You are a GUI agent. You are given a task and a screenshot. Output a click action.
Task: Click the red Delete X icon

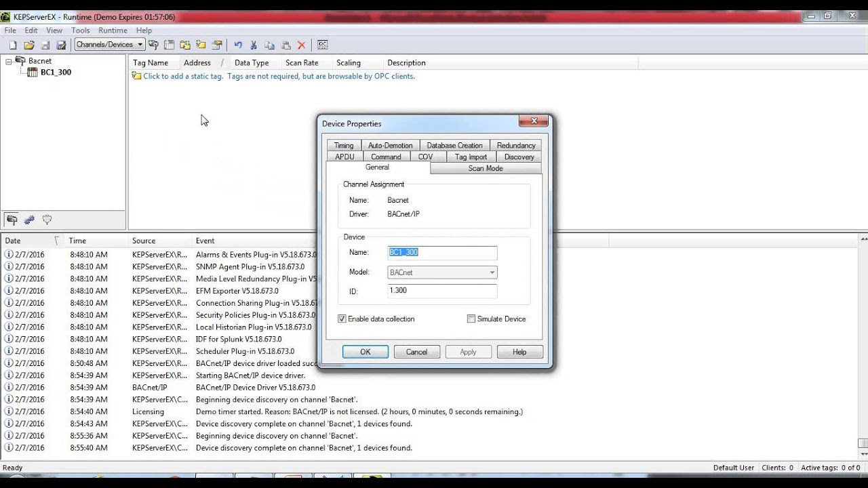[x=302, y=45]
